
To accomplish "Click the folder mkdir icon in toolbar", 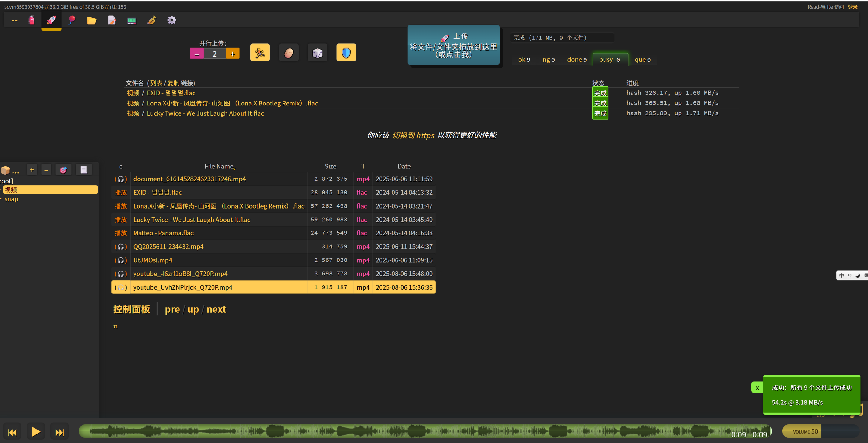I will point(92,20).
